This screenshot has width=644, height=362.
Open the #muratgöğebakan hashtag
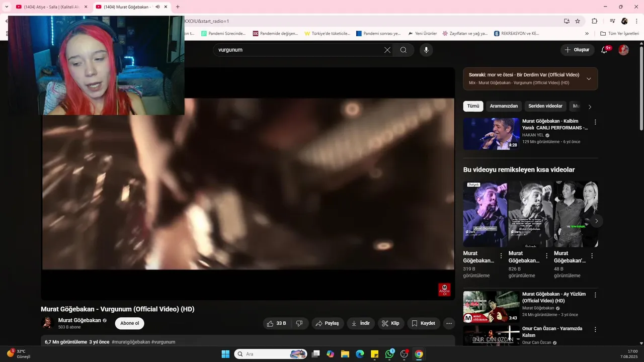point(131,342)
